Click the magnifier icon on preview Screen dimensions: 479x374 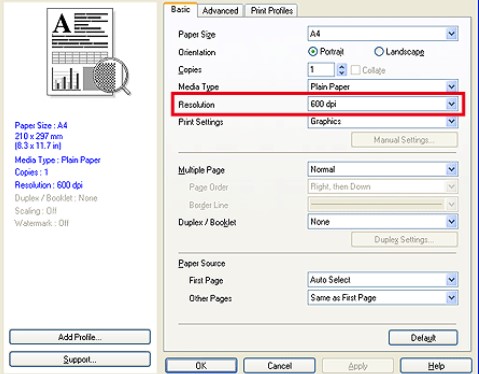coord(112,76)
